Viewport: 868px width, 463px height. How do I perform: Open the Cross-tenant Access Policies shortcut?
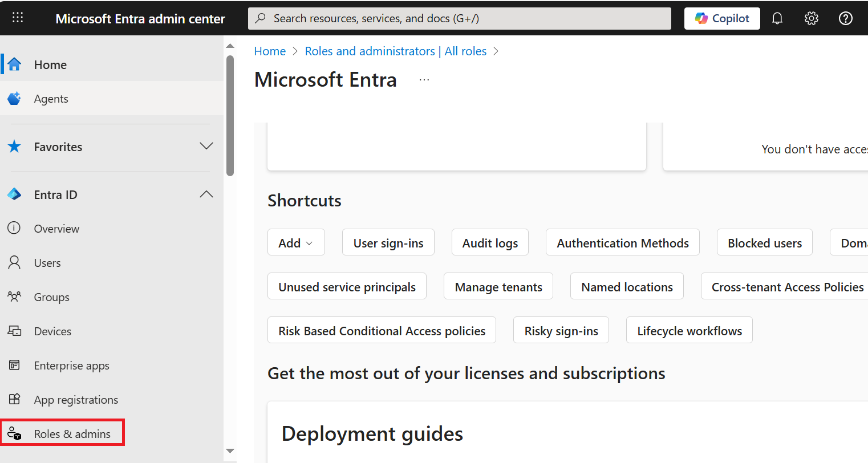click(785, 286)
